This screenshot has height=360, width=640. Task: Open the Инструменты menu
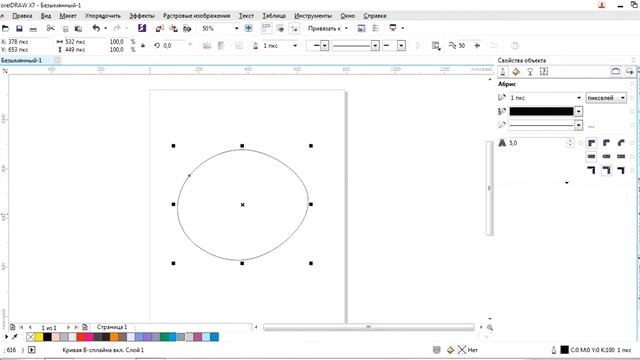tap(313, 16)
